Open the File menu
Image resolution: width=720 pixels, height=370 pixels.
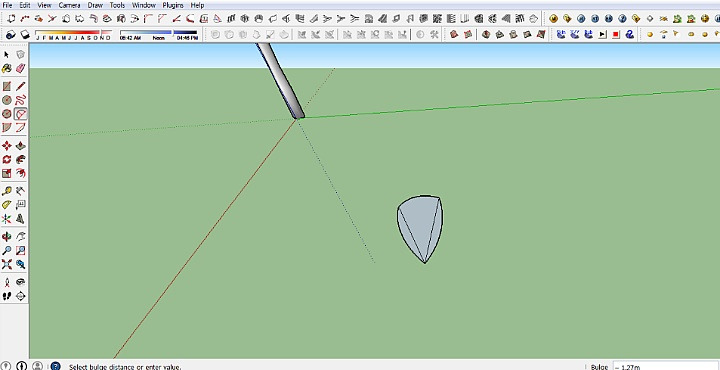[x=7, y=5]
